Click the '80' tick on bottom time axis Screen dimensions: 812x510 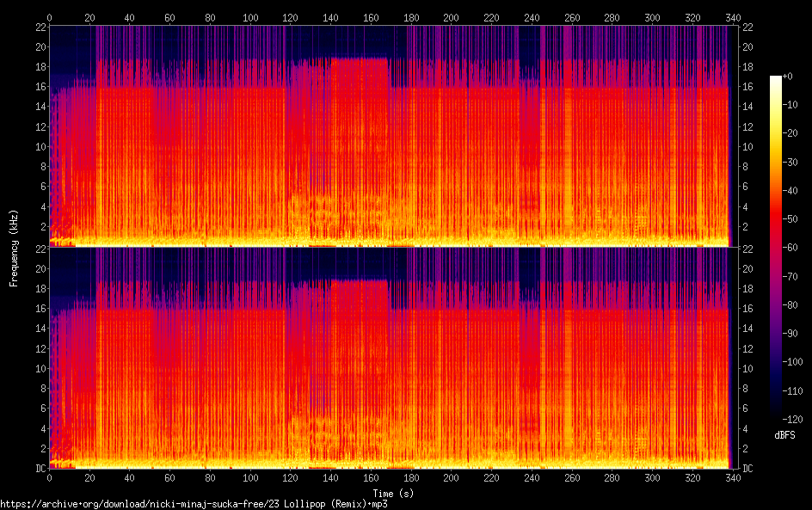210,478
